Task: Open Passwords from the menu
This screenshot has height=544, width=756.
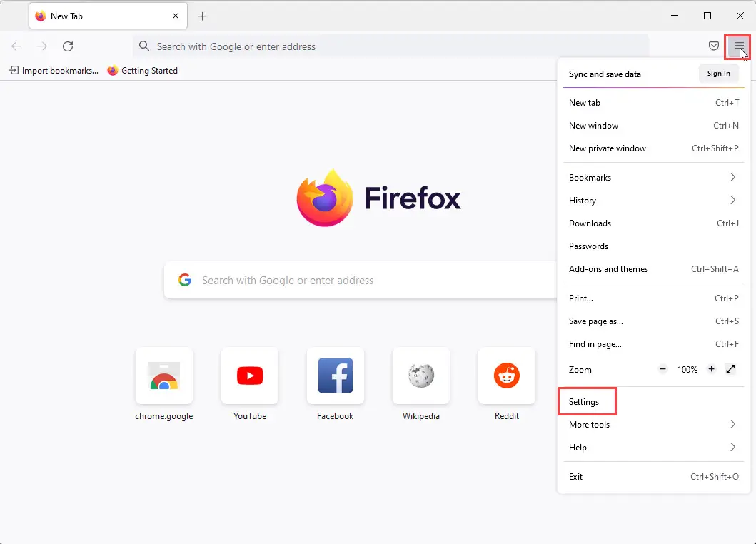Action: pos(653,246)
